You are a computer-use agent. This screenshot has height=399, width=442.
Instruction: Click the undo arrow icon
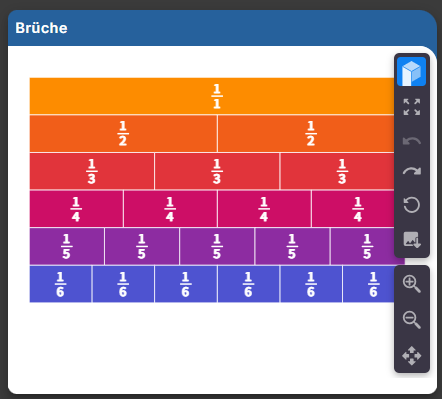point(412,141)
